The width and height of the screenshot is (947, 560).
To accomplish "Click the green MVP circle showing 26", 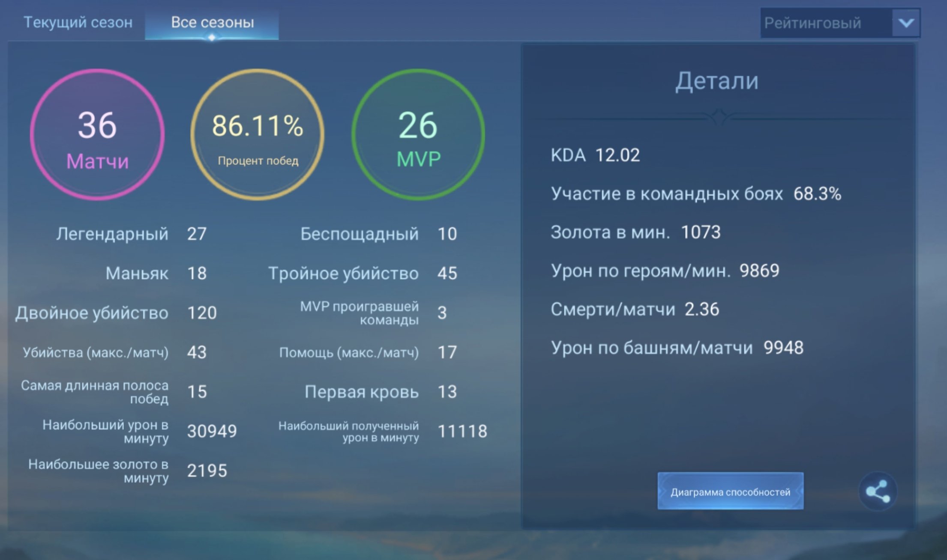I will click(418, 134).
